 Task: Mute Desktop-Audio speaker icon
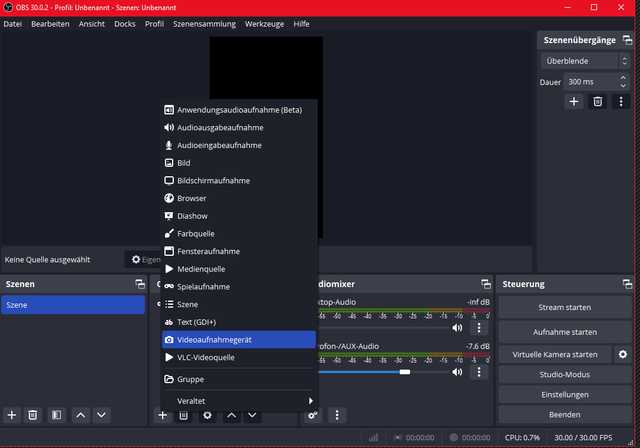458,328
